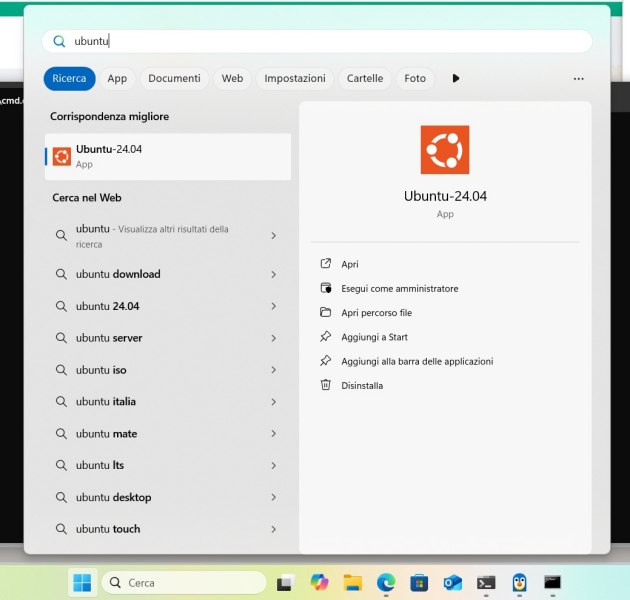Open web suggestion 'ubuntu desktop'
630x600 pixels.
click(168, 497)
